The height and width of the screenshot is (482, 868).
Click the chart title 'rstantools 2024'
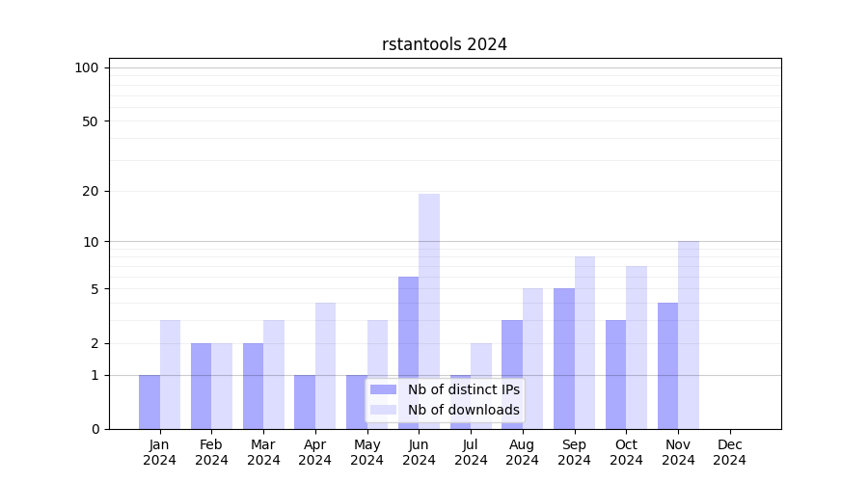click(x=445, y=44)
